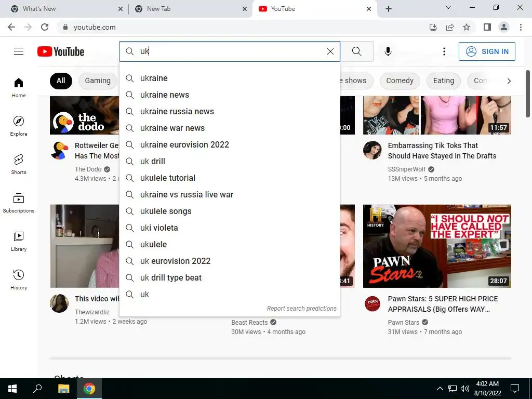Image resolution: width=532 pixels, height=399 pixels.
Task: Open Embarrassing Tik Toks video title
Action: (442, 151)
